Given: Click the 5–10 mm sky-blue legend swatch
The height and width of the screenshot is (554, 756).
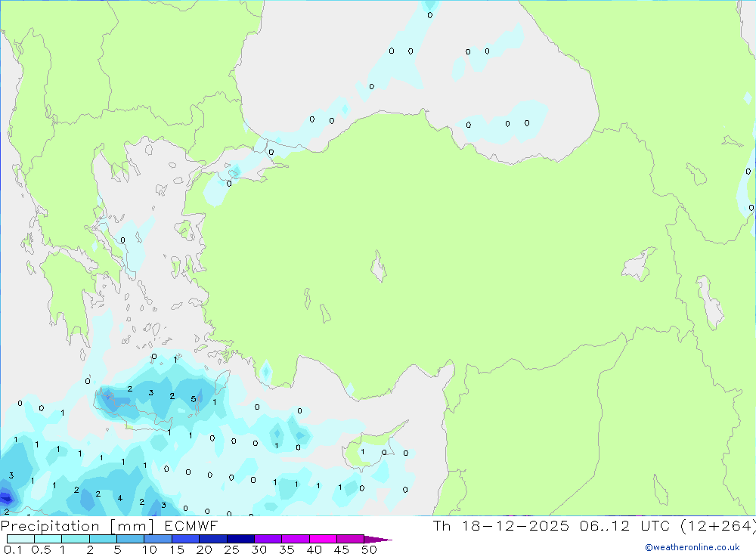Looking at the screenshot, I should click(x=131, y=539).
